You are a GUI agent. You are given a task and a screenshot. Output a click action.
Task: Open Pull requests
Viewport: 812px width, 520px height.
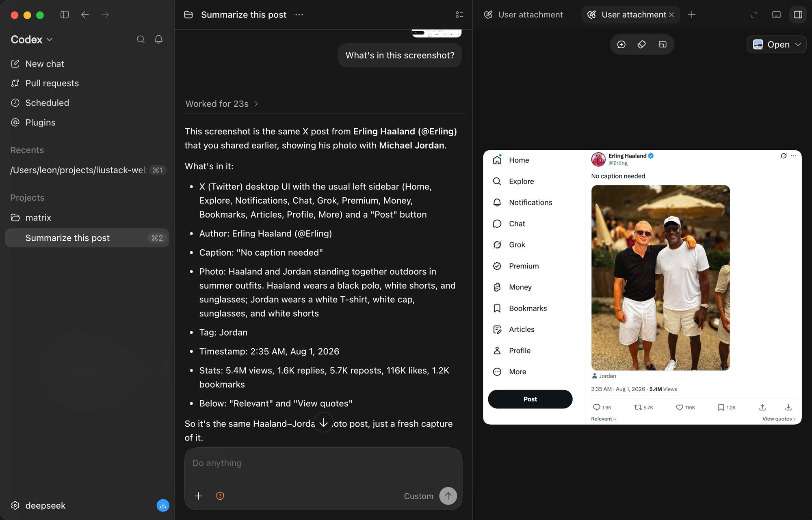click(x=52, y=83)
